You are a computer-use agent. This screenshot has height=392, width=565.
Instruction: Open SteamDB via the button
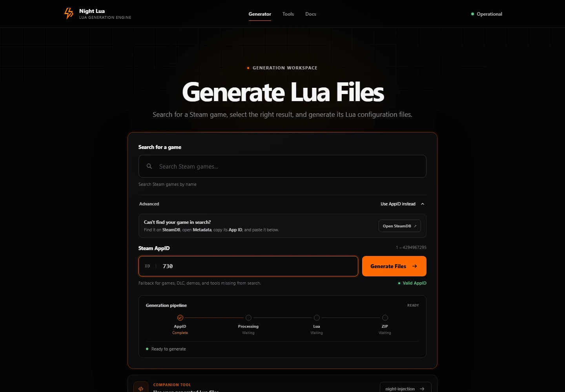coord(399,226)
